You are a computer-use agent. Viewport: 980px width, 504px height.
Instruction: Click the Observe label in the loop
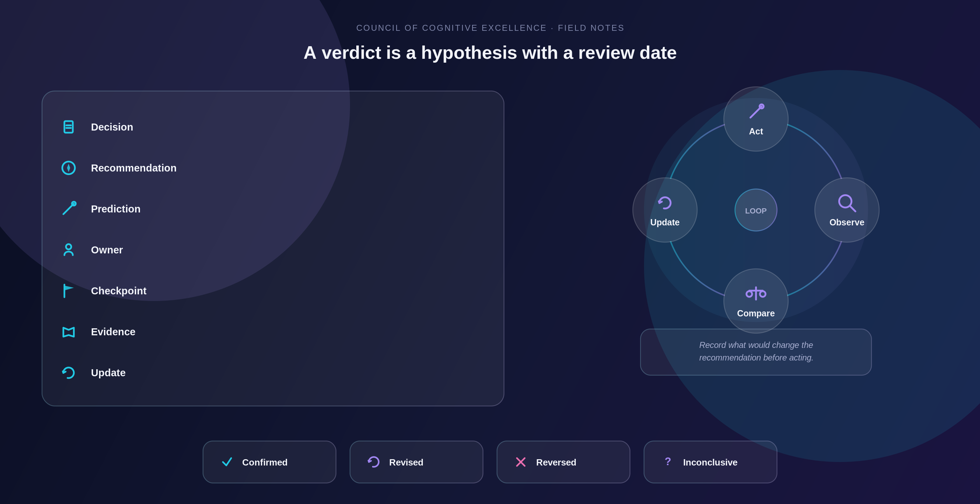pos(847,222)
